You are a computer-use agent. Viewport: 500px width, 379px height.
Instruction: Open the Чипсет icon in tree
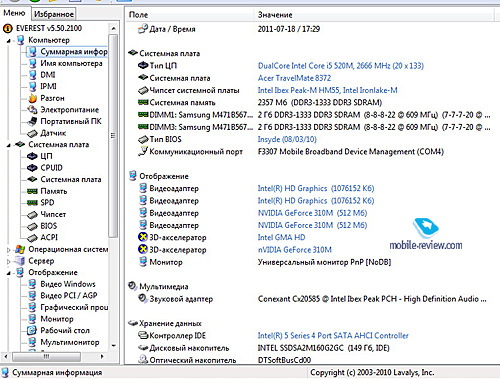click(x=32, y=215)
